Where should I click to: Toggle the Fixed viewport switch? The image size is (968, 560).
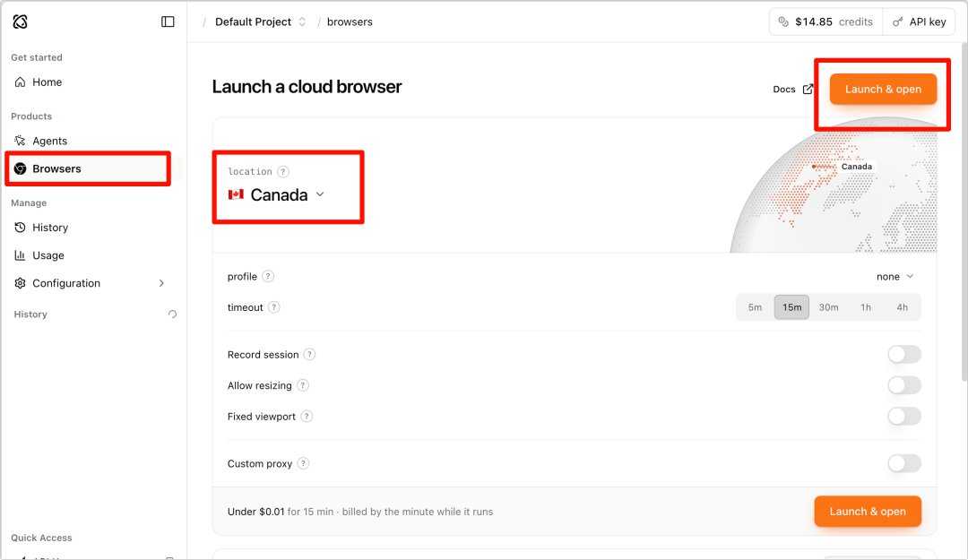pyautogui.click(x=904, y=416)
